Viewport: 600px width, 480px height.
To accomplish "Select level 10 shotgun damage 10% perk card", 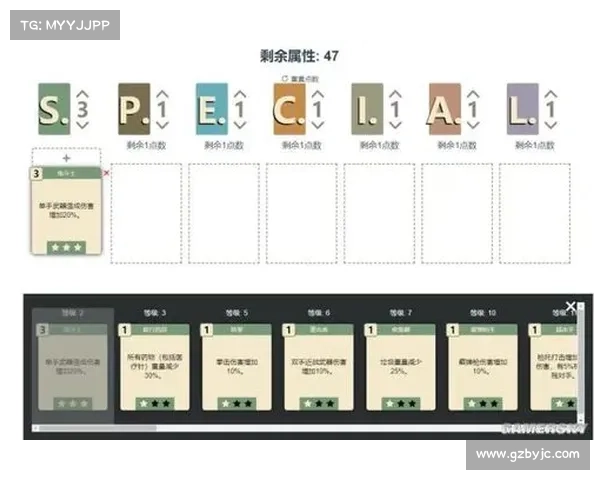I will point(483,367).
